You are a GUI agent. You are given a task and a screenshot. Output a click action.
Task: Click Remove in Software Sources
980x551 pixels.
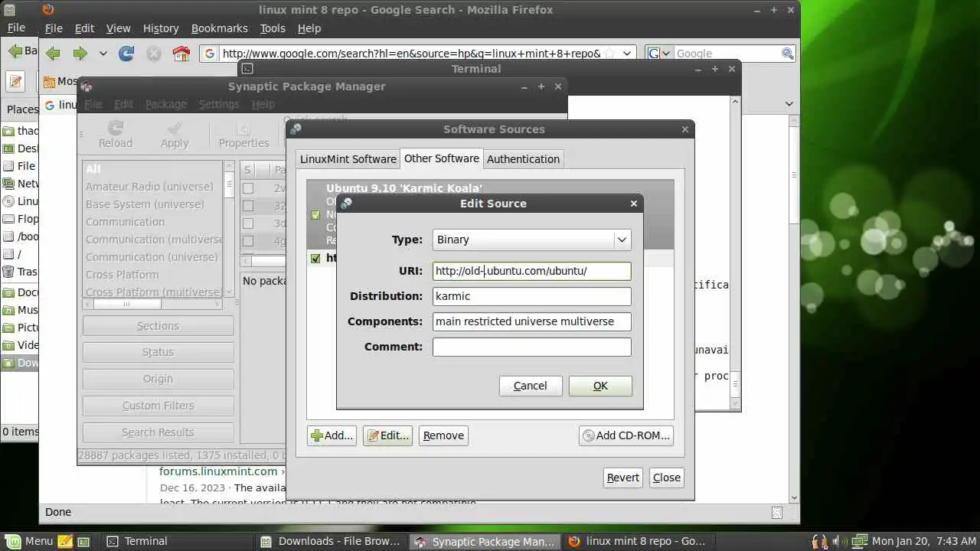pyautogui.click(x=443, y=435)
